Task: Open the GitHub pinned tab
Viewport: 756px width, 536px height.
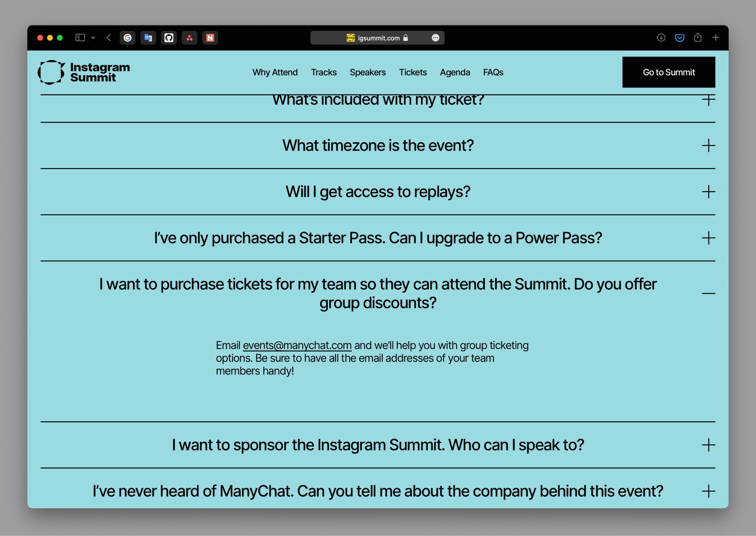Action: (x=169, y=38)
